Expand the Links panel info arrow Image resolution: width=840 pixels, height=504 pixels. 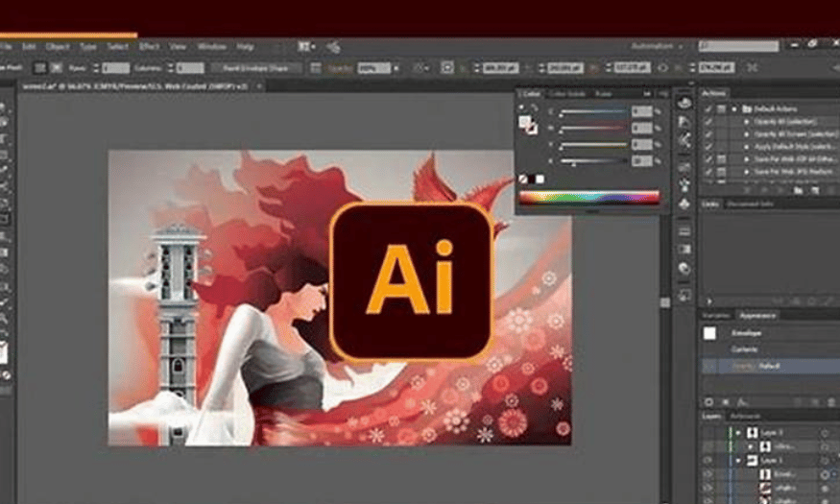(x=709, y=301)
